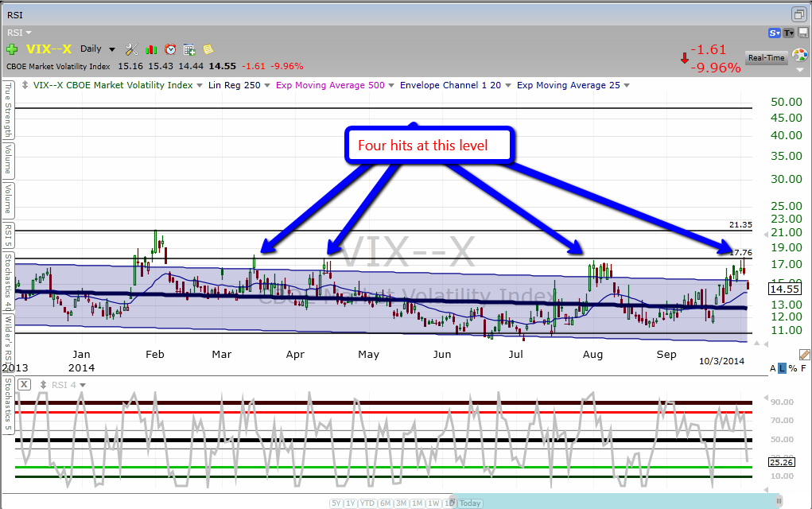Image resolution: width=812 pixels, height=509 pixels.
Task: Expand the Envelope Channel 1 20 menu
Action: [507, 85]
